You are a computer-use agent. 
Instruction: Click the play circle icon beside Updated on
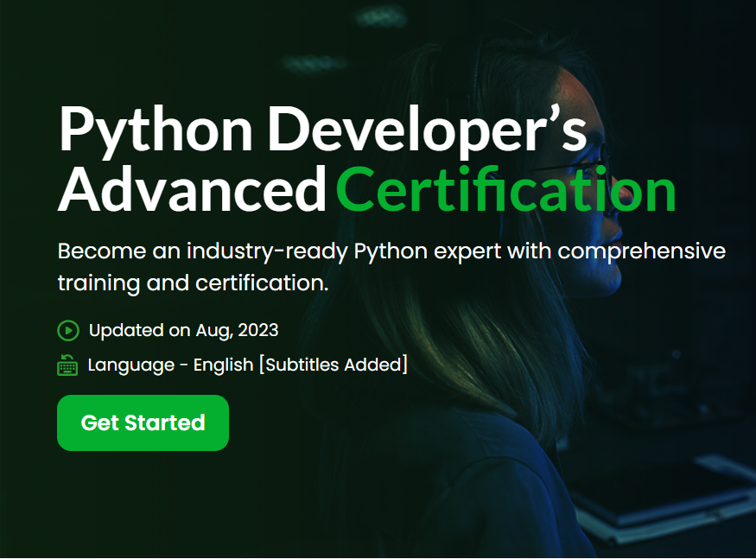[68, 331]
